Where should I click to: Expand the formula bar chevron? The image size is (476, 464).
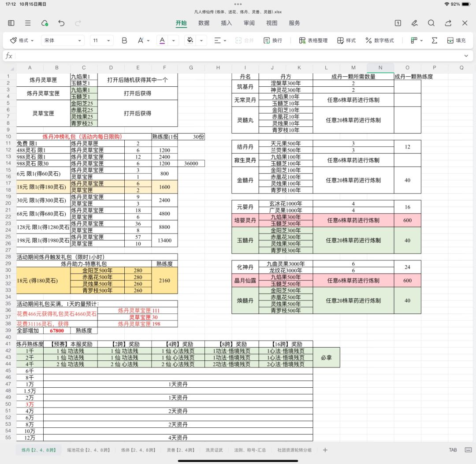pos(466,56)
